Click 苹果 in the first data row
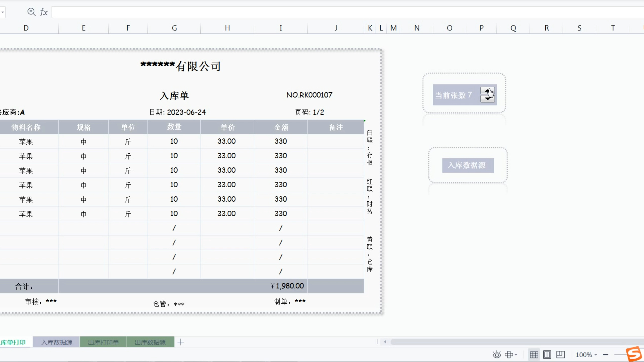644x362 pixels. [26, 142]
